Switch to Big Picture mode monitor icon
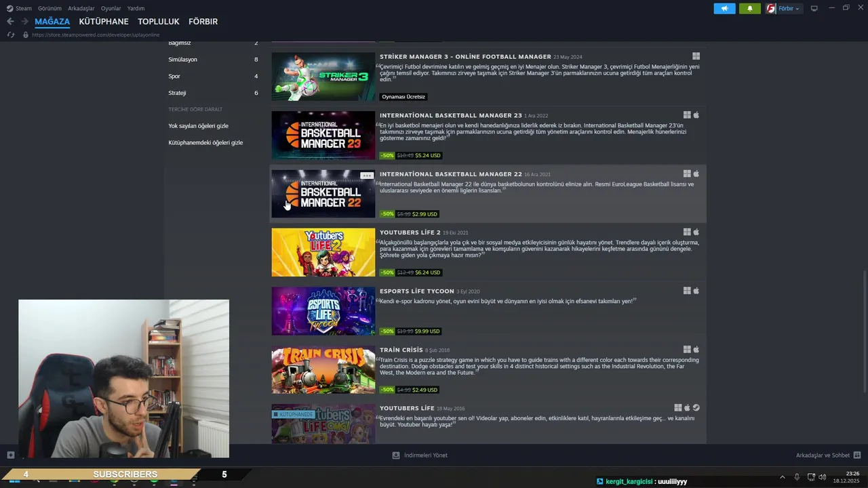Screen dimensions: 868x488 (814, 8)
